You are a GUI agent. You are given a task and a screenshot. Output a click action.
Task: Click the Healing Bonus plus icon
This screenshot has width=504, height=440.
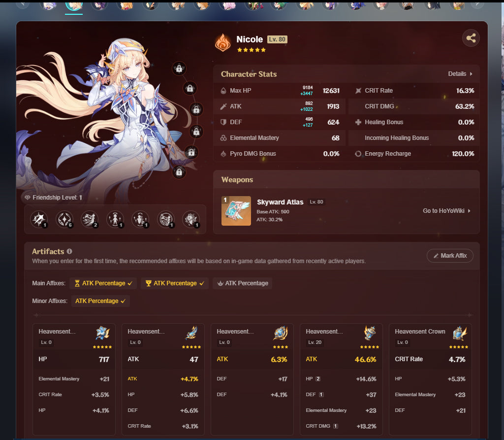click(x=358, y=122)
